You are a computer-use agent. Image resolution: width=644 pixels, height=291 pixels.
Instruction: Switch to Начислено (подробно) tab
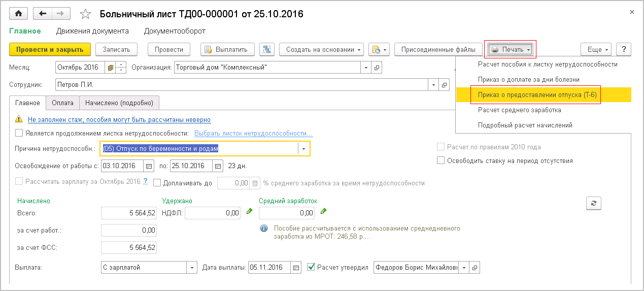point(119,103)
